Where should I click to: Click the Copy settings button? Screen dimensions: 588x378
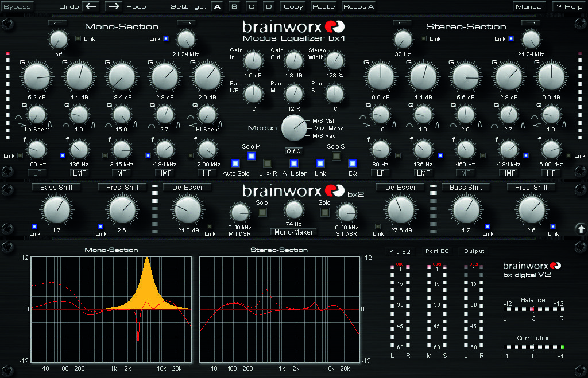click(x=293, y=6)
